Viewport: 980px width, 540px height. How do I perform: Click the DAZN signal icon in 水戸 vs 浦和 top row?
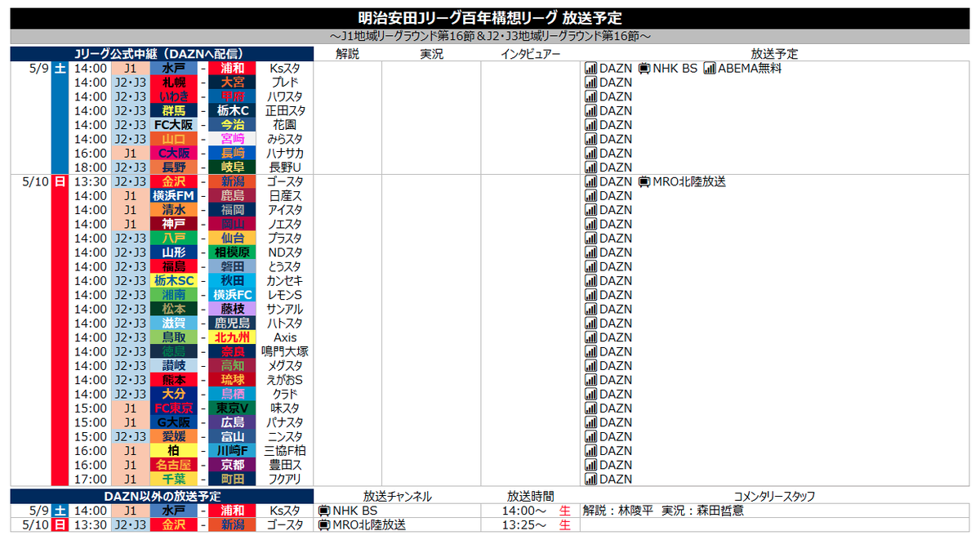point(590,69)
